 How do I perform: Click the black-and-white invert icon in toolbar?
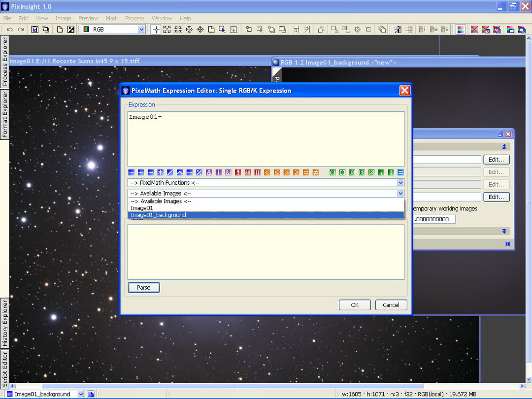71,30
